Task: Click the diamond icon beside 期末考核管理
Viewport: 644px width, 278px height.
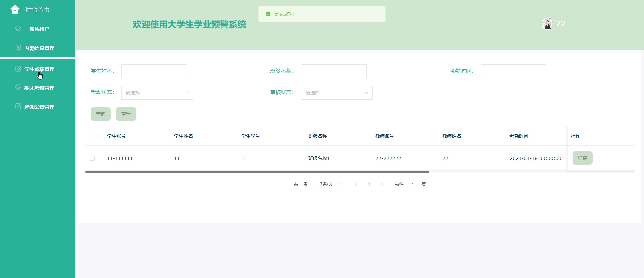Action: (x=18, y=88)
